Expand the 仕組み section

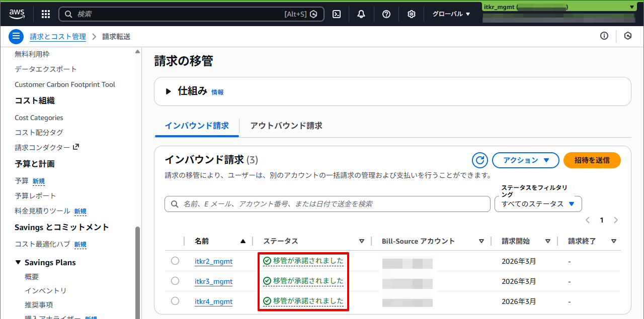[169, 91]
